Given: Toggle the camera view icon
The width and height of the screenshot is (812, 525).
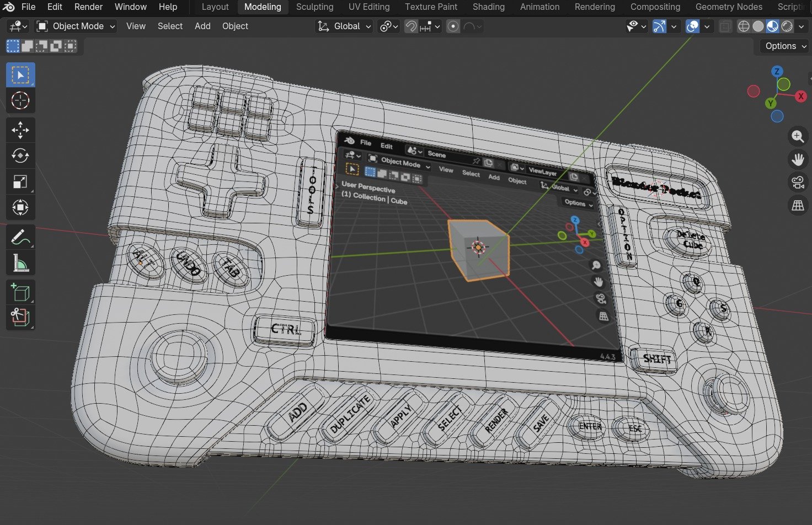Looking at the screenshot, I should click(798, 183).
